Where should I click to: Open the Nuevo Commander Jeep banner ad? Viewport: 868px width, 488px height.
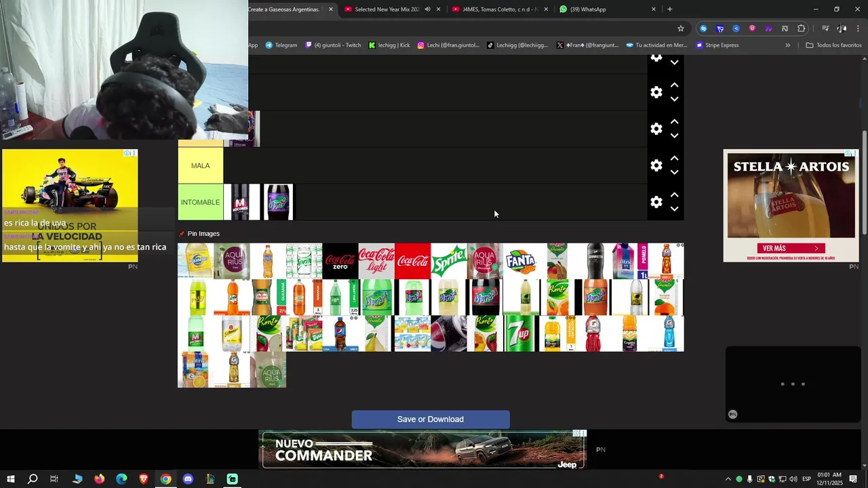click(x=423, y=449)
